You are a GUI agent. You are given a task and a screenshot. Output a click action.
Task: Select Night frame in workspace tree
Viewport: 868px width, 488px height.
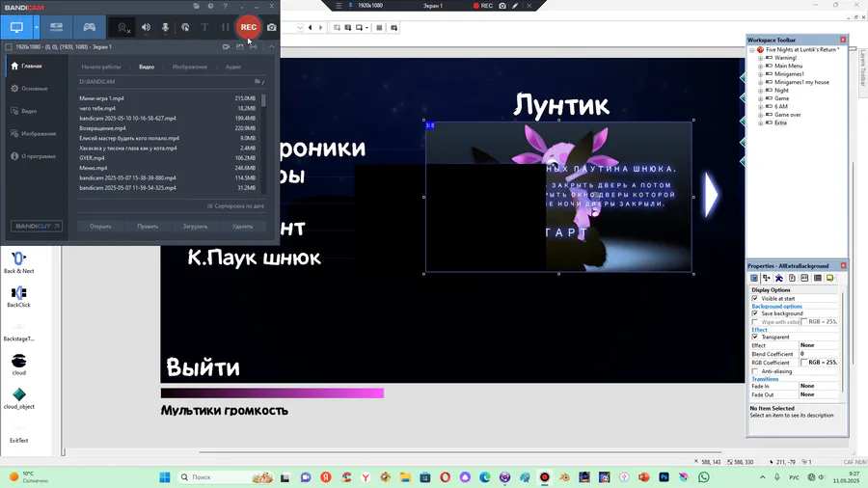(x=781, y=91)
